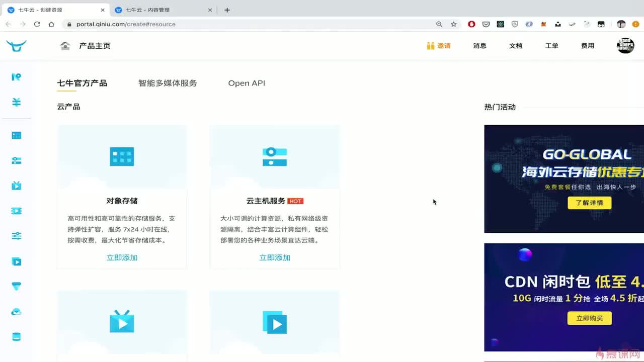Bookmark page with the star icon
This screenshot has width=644, height=362.
point(453,24)
